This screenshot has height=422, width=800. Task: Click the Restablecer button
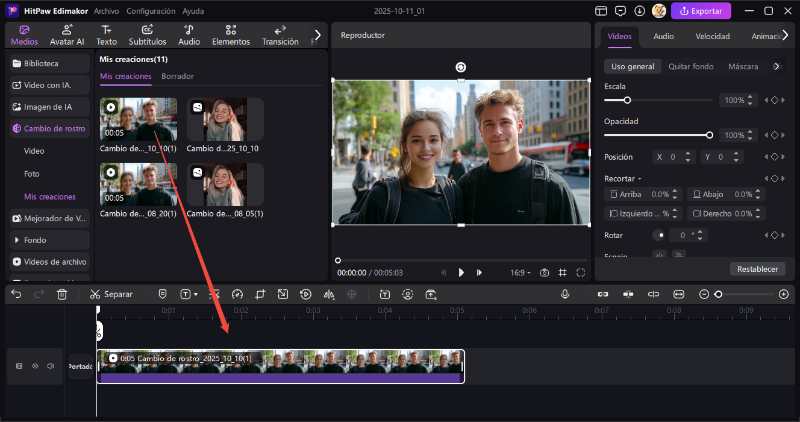(x=757, y=269)
